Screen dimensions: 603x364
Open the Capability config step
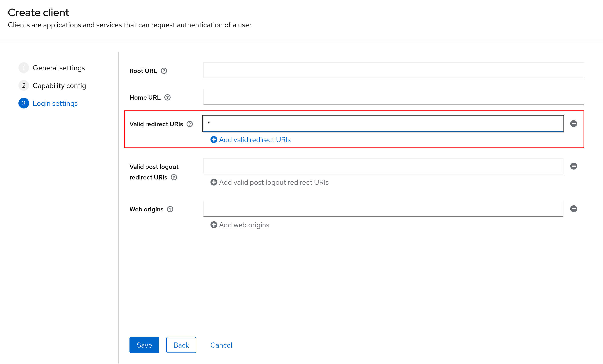[59, 86]
